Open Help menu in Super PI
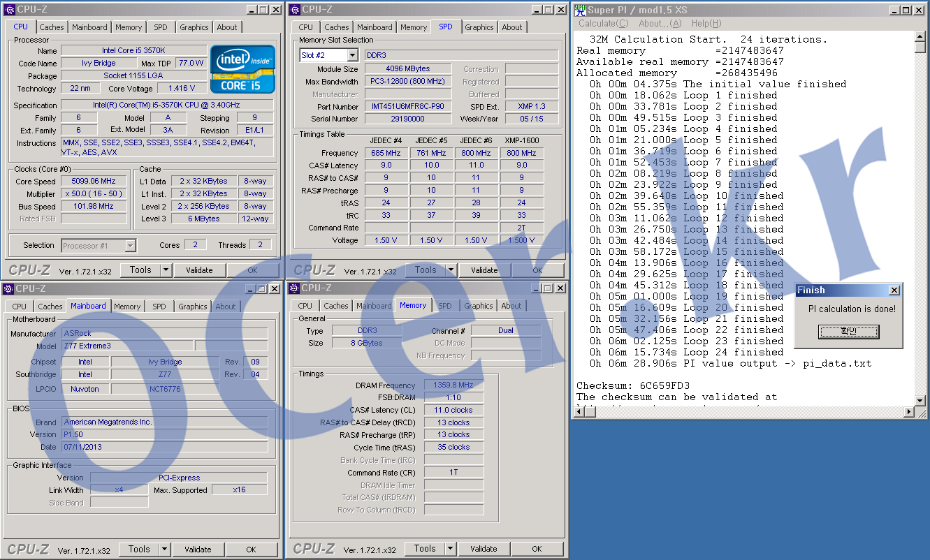The width and height of the screenshot is (930, 560). (706, 24)
